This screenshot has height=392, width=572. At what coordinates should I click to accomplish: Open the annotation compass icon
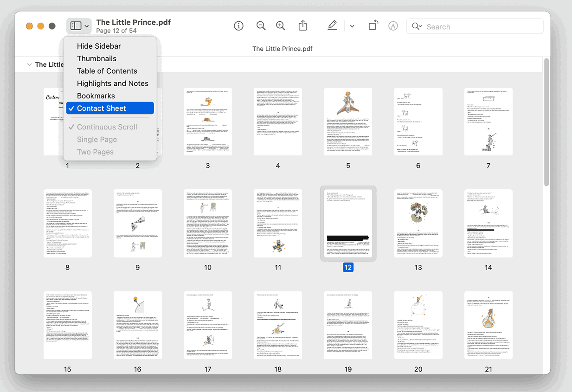coord(393,26)
